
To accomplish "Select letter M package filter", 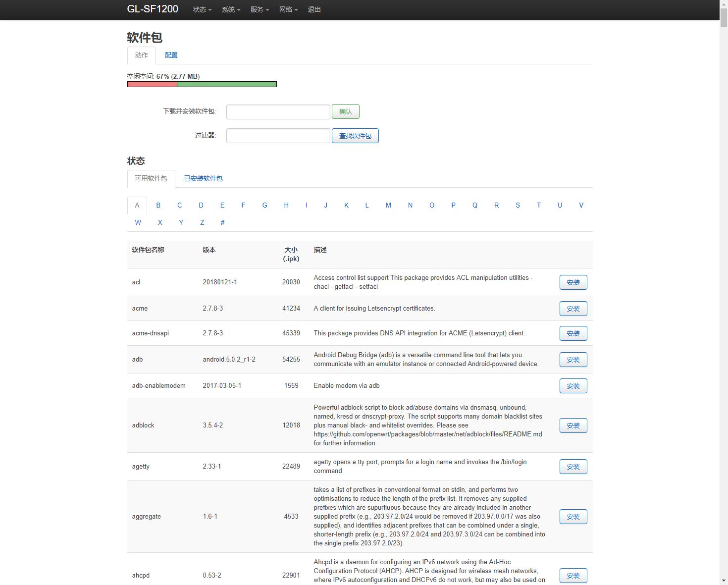I will click(388, 205).
